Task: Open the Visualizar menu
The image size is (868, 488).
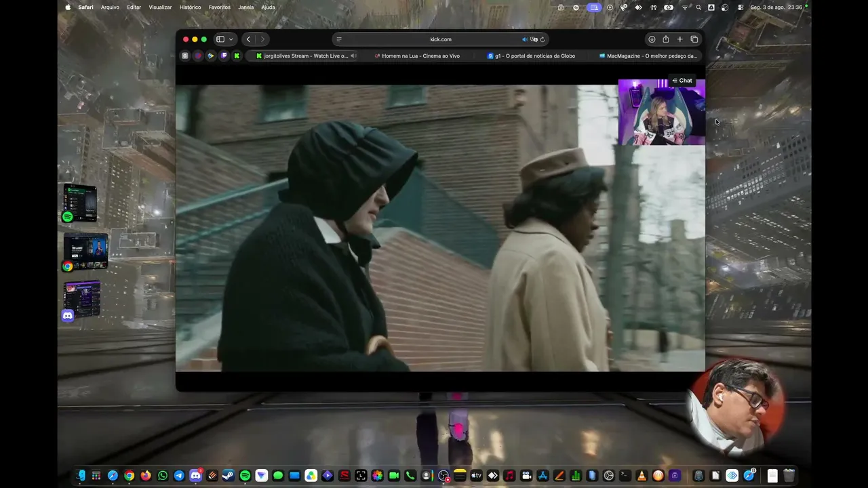Action: (x=160, y=7)
